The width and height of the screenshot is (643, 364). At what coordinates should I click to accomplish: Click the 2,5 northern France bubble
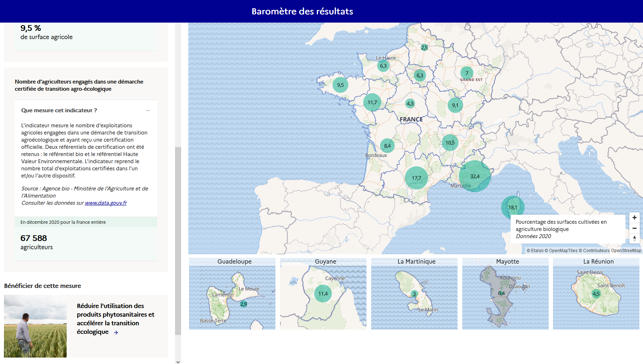[x=424, y=47]
